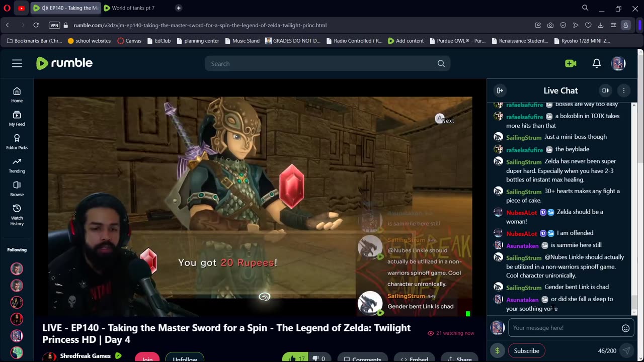Switch to the pinned YouTube tab

[x=21, y=8]
